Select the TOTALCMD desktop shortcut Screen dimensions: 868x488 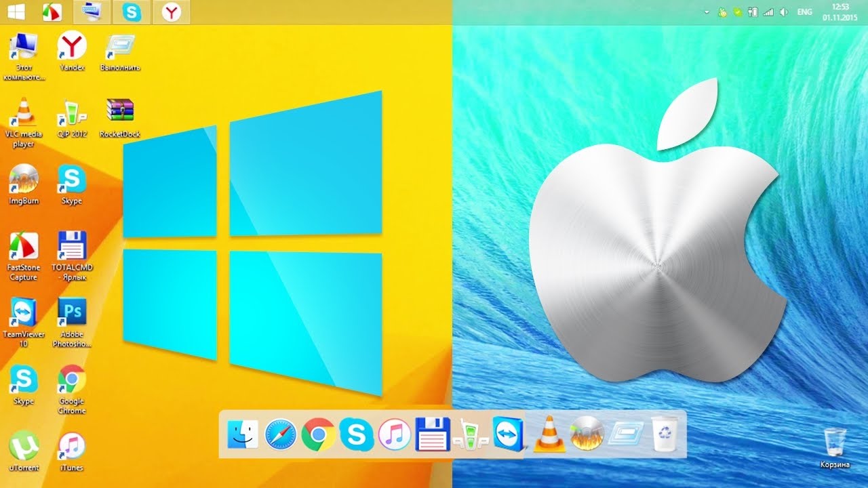click(x=72, y=256)
